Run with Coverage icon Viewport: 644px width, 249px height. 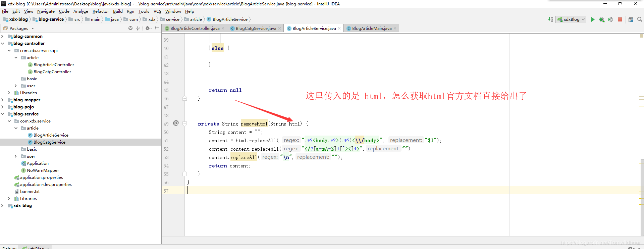click(x=611, y=19)
